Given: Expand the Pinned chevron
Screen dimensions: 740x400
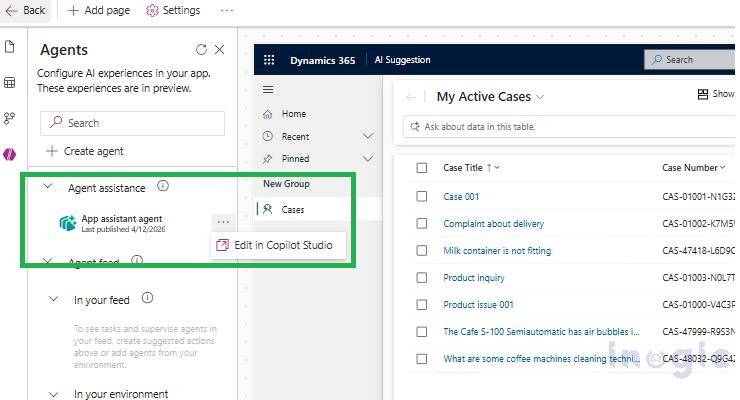Looking at the screenshot, I should point(368,158).
